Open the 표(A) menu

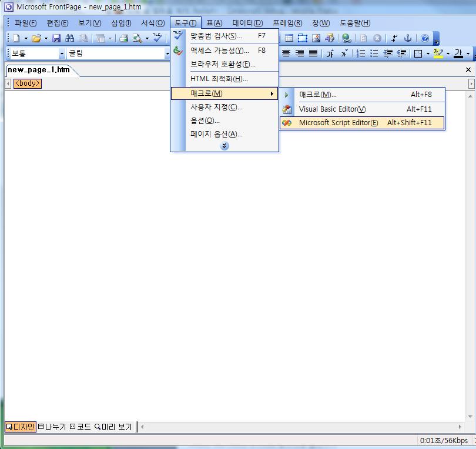tap(214, 23)
